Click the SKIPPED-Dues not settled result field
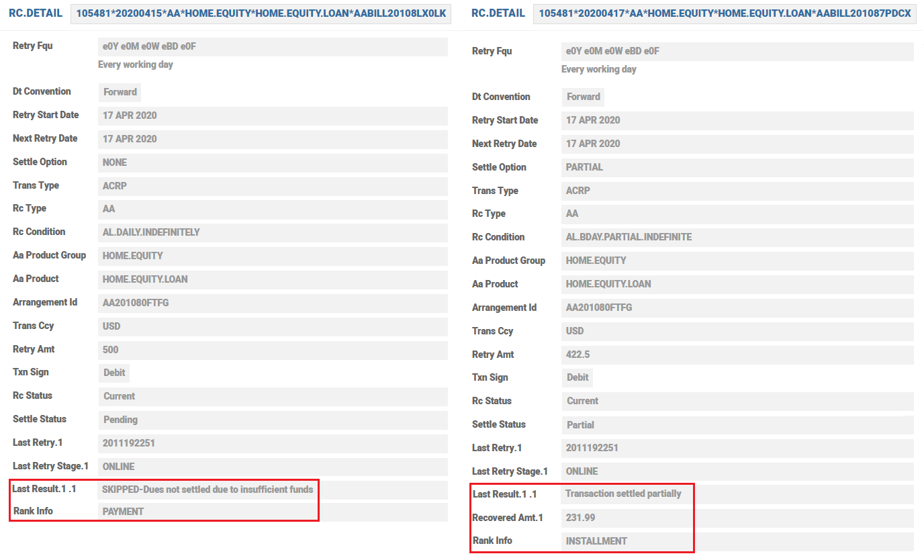Viewport: 924px width, 560px height. pos(272,489)
